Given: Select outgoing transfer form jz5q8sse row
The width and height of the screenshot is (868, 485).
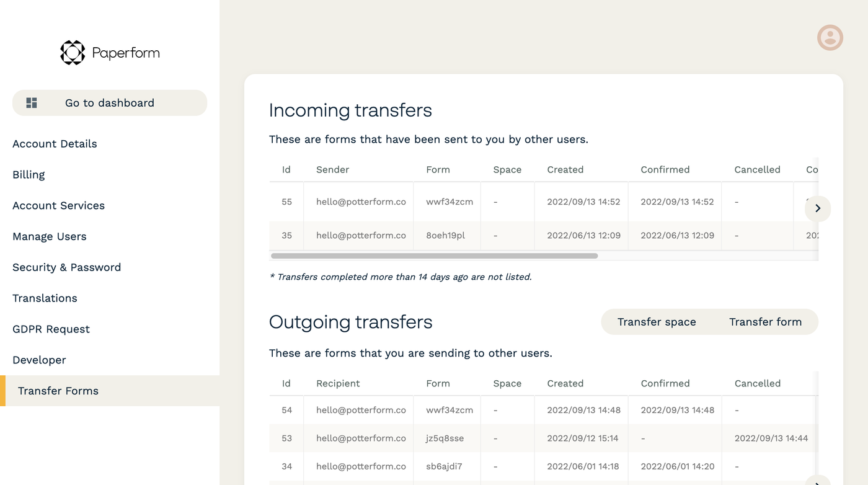Looking at the screenshot, I should coord(544,438).
